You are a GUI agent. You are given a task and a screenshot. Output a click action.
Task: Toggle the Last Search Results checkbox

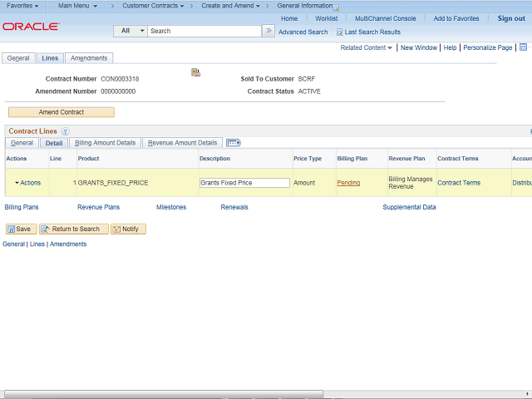tap(339, 32)
